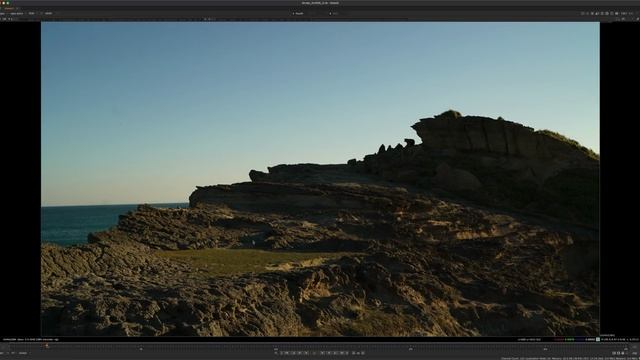
Task: Click the macOS green zoom window button
Action: click(8, 3)
